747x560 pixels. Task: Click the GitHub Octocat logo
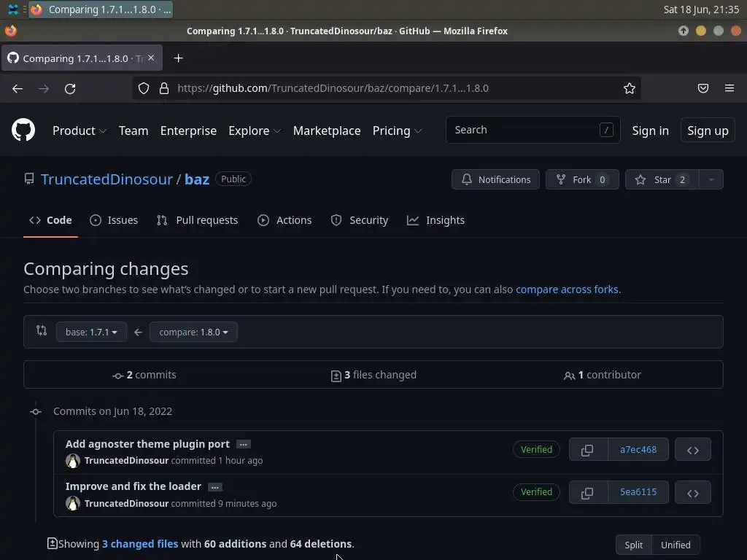click(23, 130)
